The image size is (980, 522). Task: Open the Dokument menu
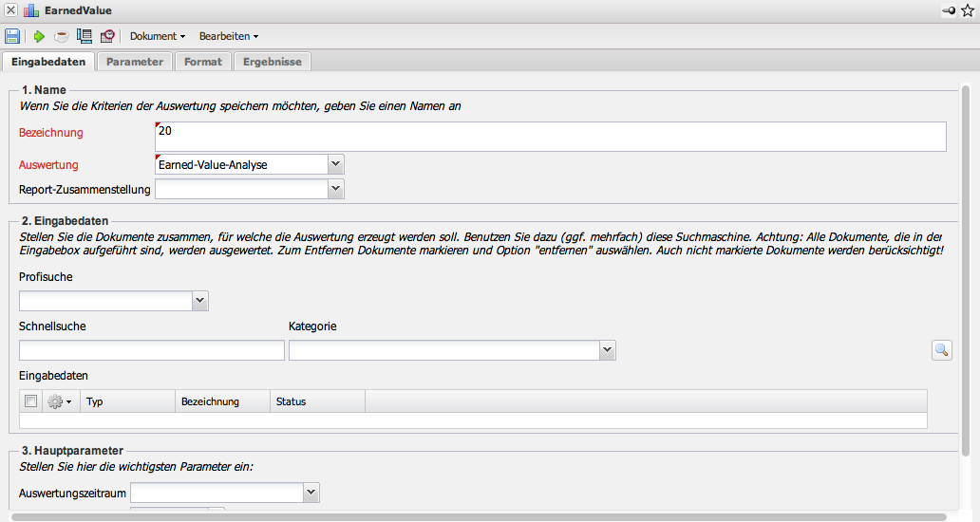[x=158, y=36]
